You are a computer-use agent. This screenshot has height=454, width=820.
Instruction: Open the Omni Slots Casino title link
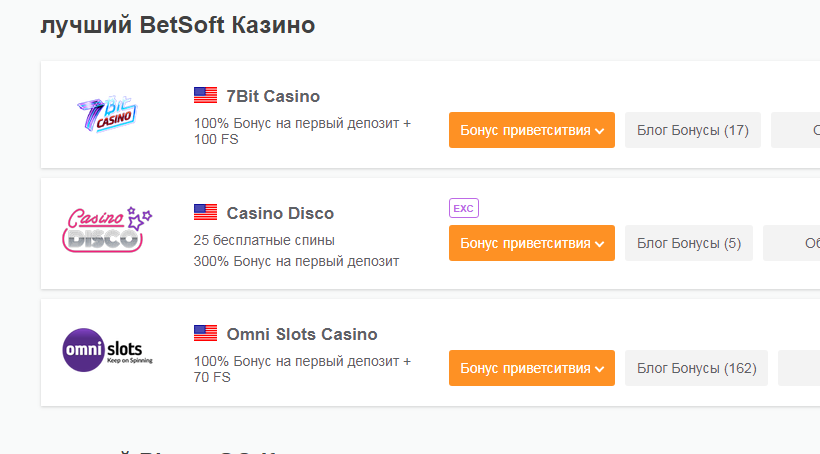pyautogui.click(x=302, y=334)
